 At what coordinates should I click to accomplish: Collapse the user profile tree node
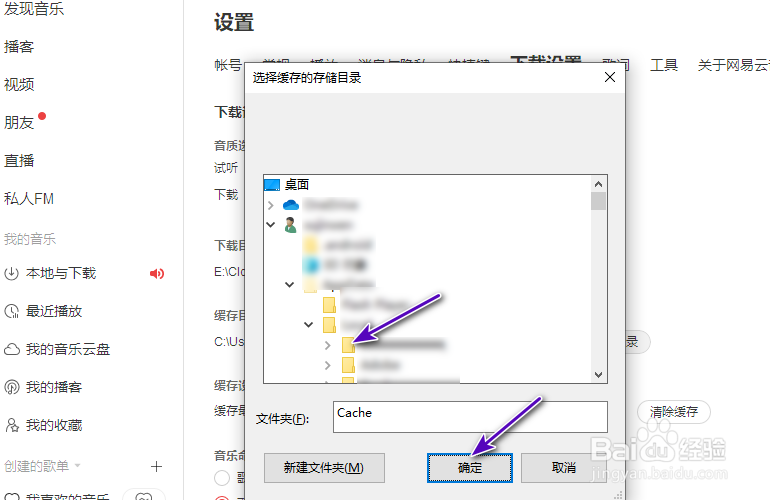(x=271, y=224)
